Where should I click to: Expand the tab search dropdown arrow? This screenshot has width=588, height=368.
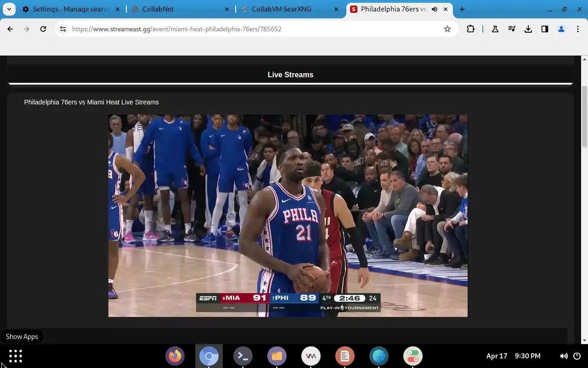pos(9,9)
